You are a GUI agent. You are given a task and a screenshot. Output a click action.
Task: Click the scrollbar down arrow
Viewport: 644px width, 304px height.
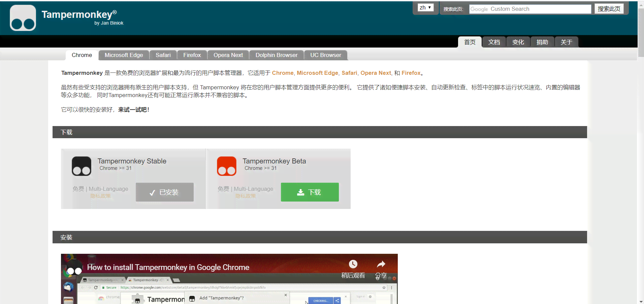641,301
